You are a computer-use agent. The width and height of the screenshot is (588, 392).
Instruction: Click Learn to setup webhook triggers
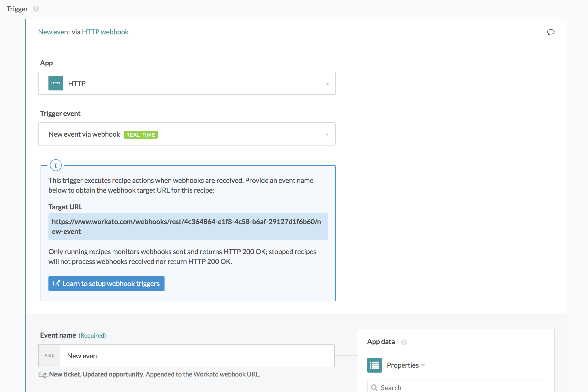[x=106, y=283]
